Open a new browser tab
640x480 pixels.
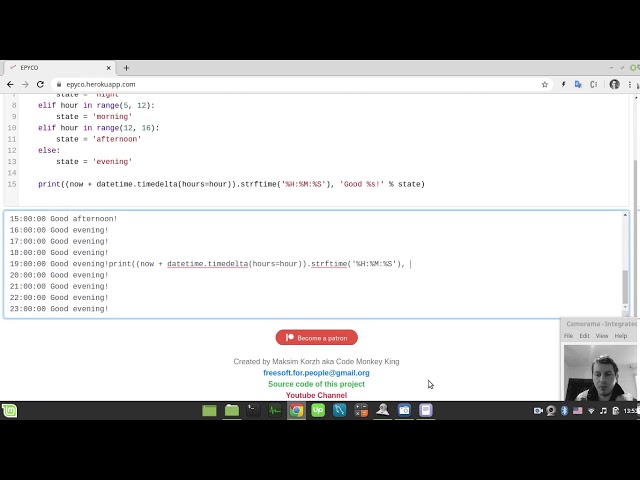[x=126, y=68]
